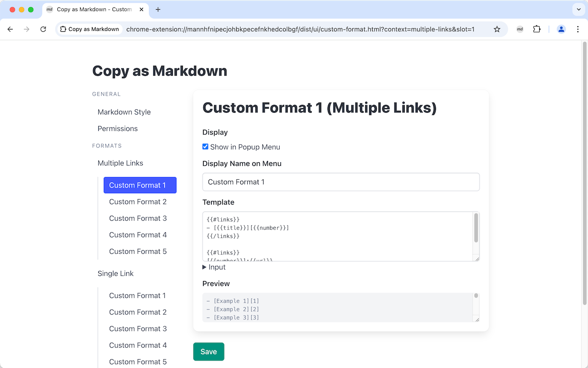This screenshot has width=588, height=368.
Task: Click the forward navigation arrow
Action: click(27, 29)
